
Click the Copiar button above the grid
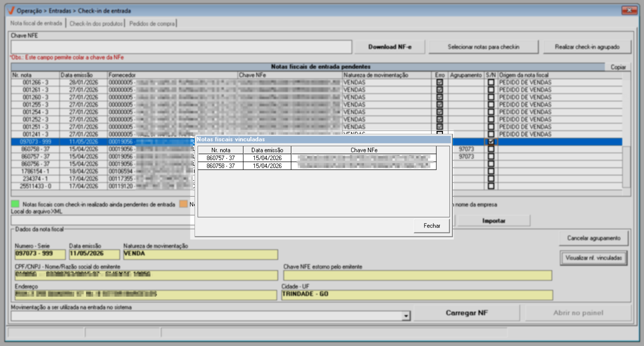(618, 67)
